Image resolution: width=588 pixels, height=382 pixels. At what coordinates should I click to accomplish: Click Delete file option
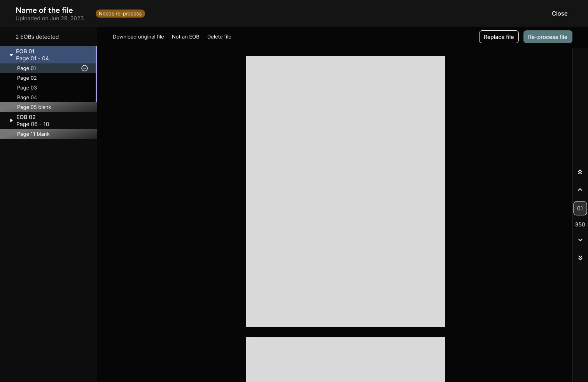point(219,37)
